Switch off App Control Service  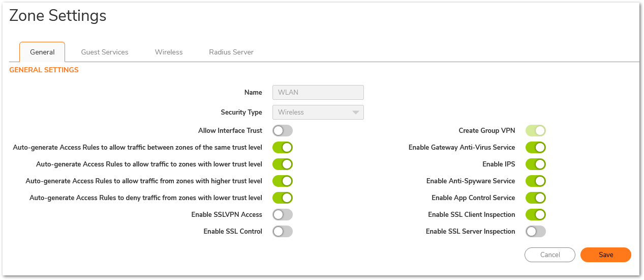[x=535, y=198]
